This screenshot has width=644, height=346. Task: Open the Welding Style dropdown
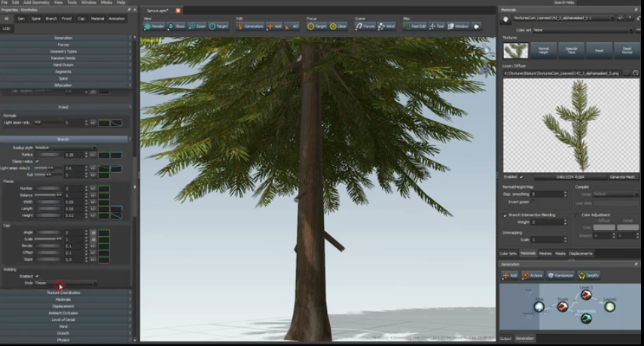(66, 283)
